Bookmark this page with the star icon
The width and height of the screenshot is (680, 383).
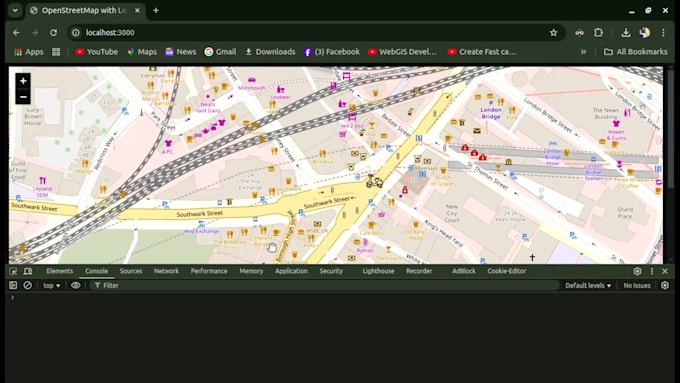pyautogui.click(x=553, y=33)
